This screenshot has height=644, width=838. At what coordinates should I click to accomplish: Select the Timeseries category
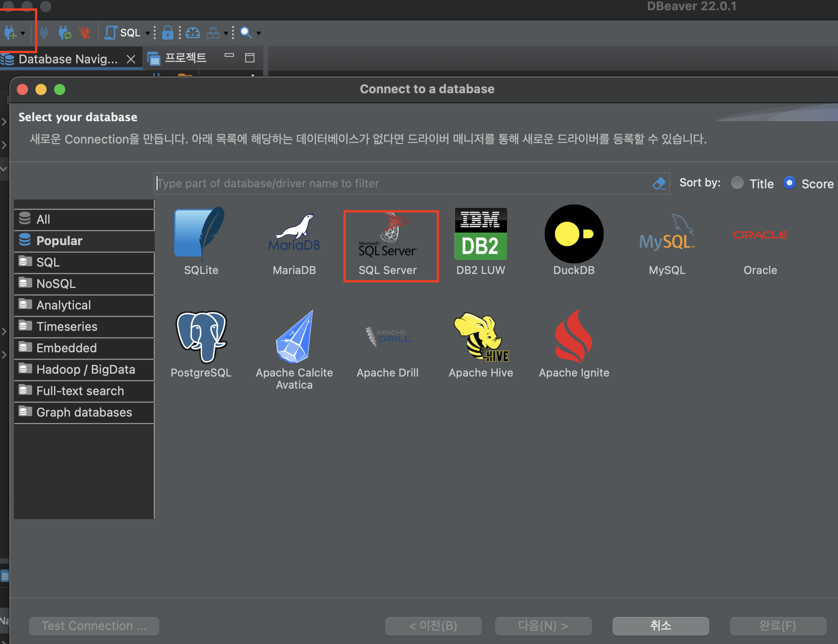point(84,326)
